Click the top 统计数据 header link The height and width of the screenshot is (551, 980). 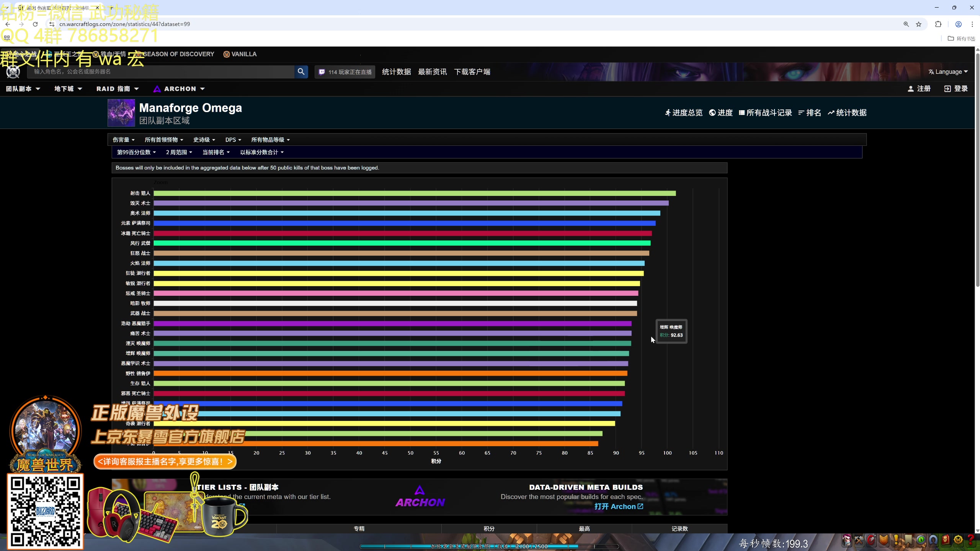tap(396, 72)
